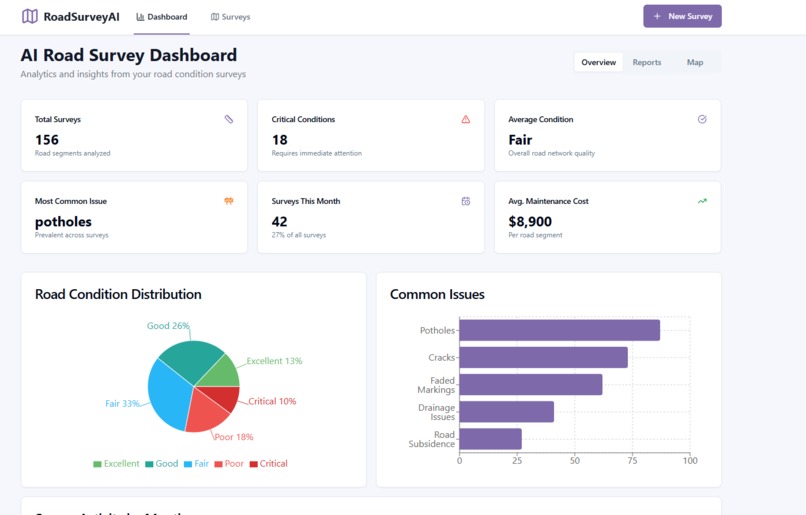Click the '18' critical conditions value
The width and height of the screenshot is (806, 515).
(x=280, y=140)
